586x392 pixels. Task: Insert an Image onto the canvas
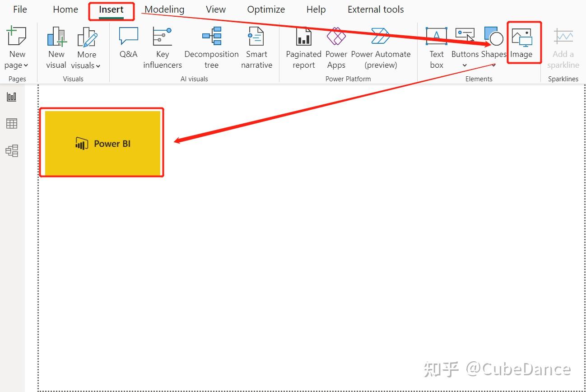pyautogui.click(x=523, y=43)
